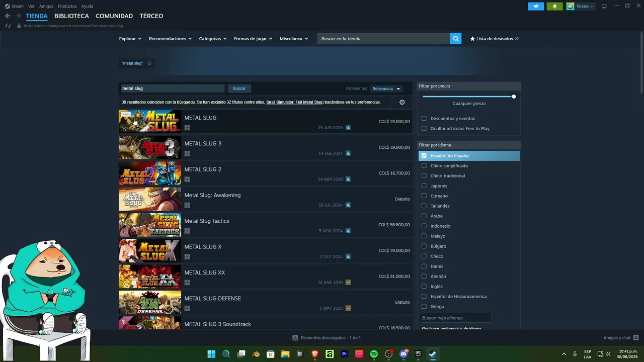The width and height of the screenshot is (644, 362).
Task: Check the Coreano language filter
Action: coord(424,196)
